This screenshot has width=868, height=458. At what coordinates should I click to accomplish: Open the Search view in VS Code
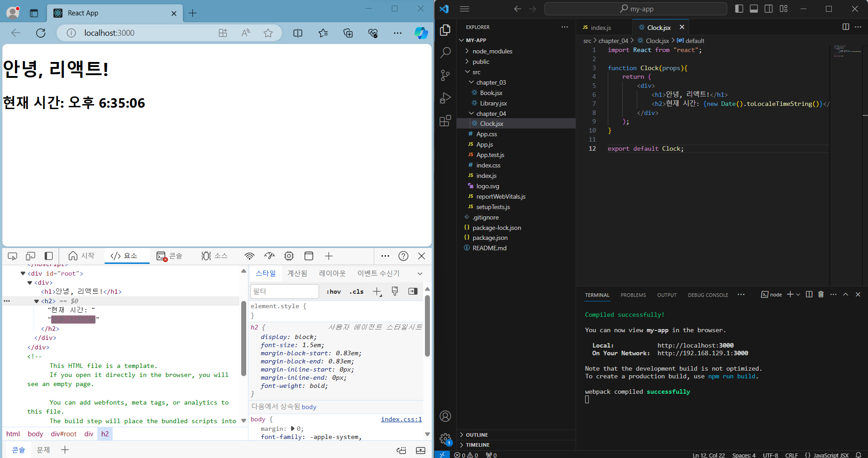pos(445,52)
